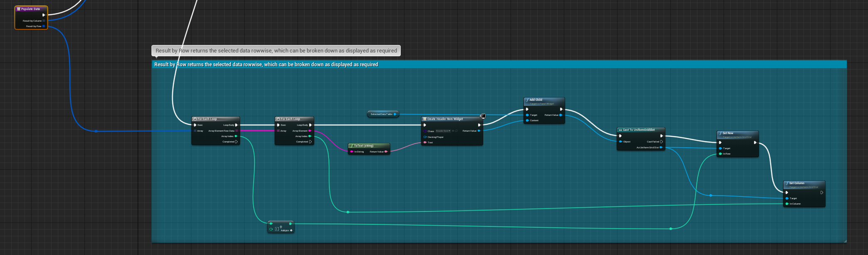
Task: Click the Result by Column array pin
Action: 44,21
